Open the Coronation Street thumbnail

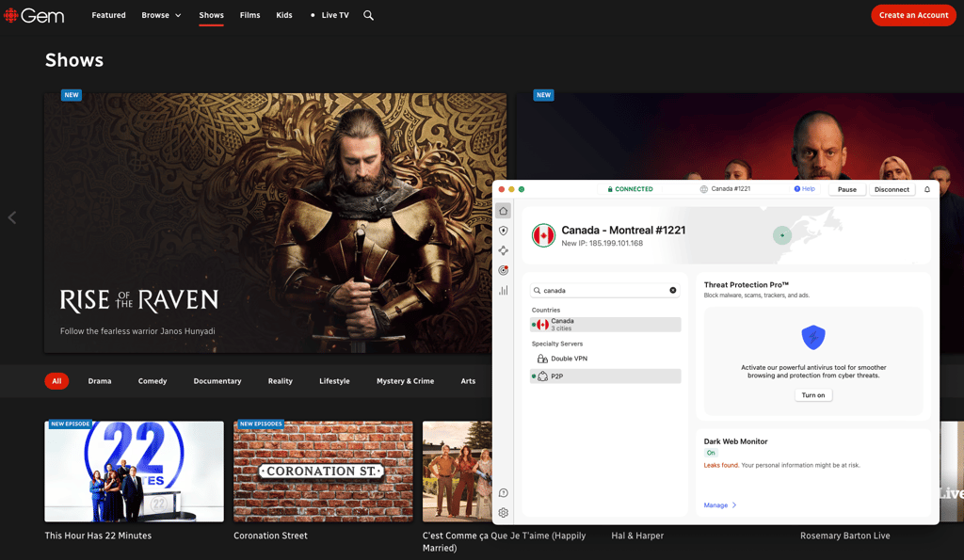point(323,472)
